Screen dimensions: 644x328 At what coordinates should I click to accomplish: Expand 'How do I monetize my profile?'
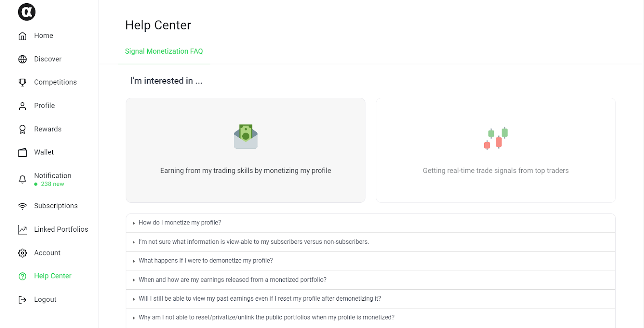[x=180, y=223]
